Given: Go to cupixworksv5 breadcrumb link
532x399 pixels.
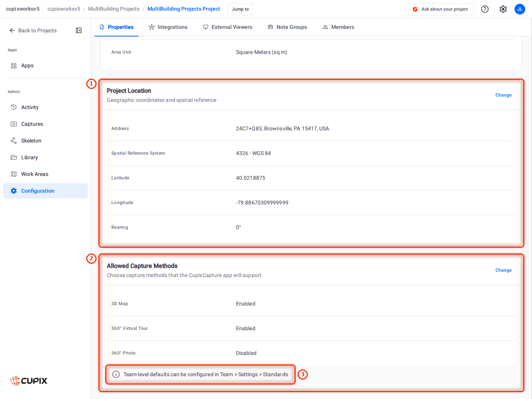Looking at the screenshot, I should (x=64, y=9).
